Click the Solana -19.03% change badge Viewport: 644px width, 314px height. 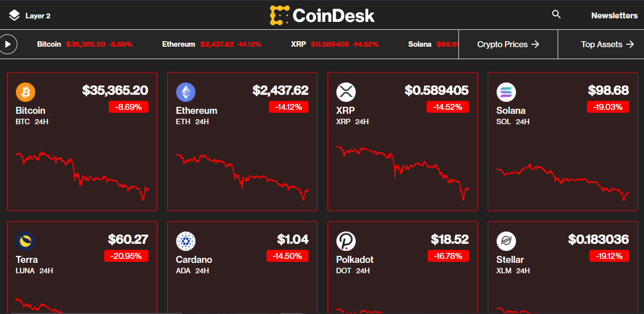[x=608, y=107]
